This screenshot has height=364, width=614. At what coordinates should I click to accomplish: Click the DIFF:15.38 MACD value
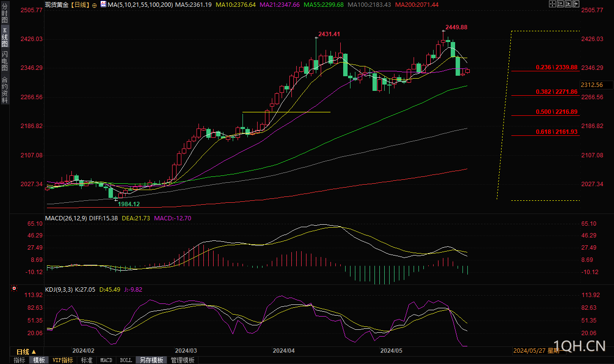(x=104, y=218)
